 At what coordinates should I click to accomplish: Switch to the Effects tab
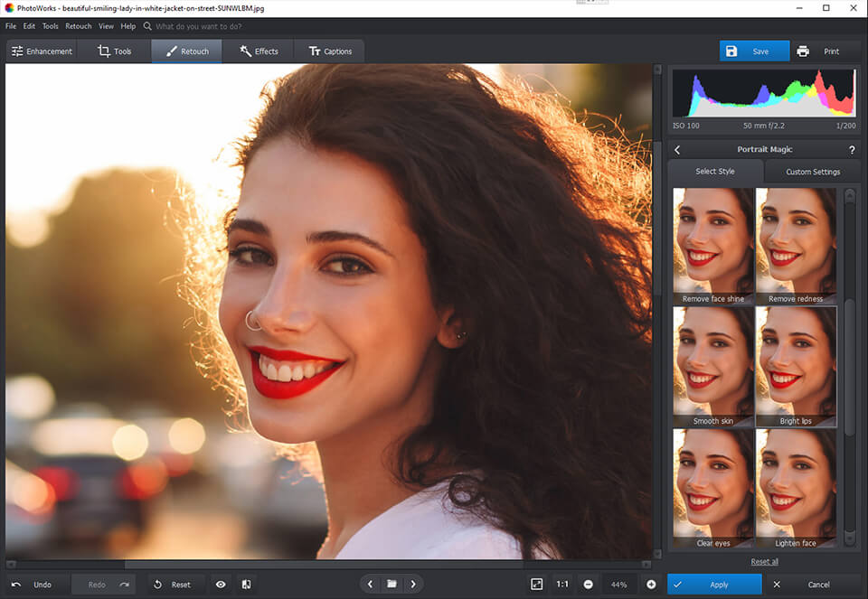tap(259, 51)
